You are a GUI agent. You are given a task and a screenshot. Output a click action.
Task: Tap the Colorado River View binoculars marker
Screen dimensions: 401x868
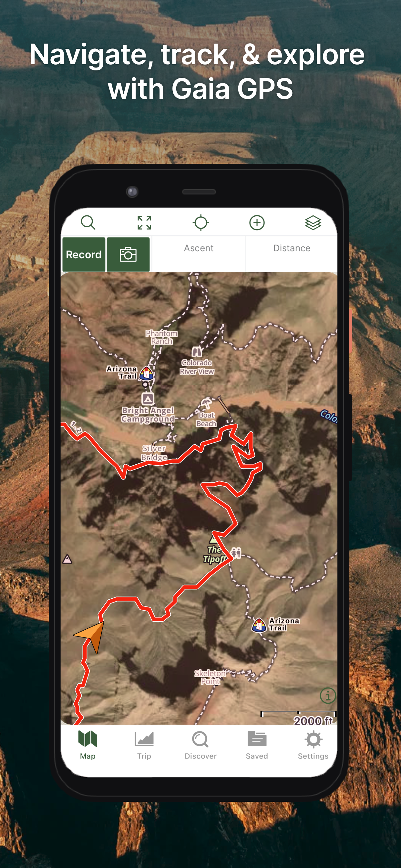[x=197, y=351]
